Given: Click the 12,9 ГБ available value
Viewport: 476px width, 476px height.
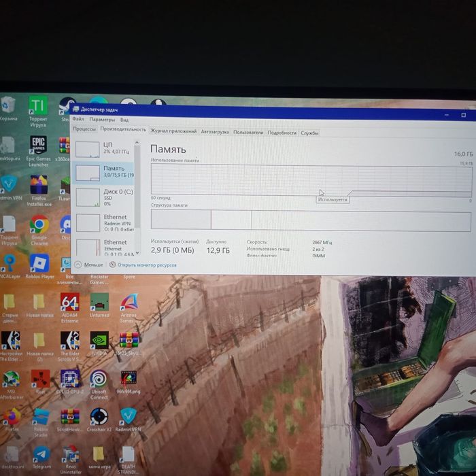Looking at the screenshot, I should pos(218,251).
